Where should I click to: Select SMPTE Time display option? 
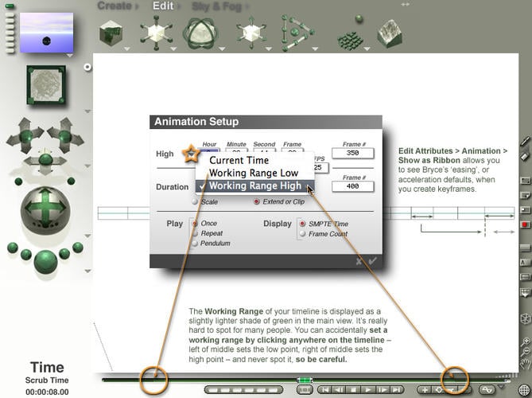[302, 224]
